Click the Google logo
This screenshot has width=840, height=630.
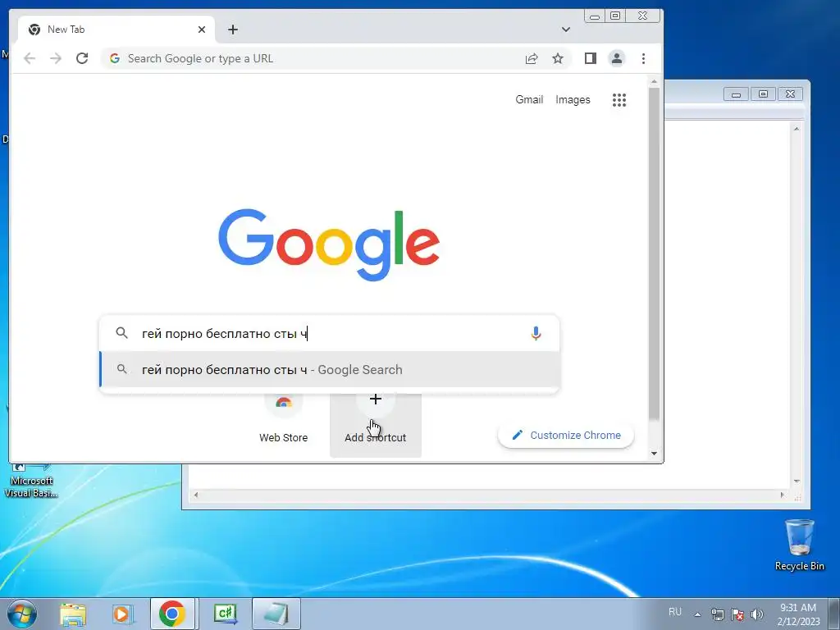click(x=329, y=244)
